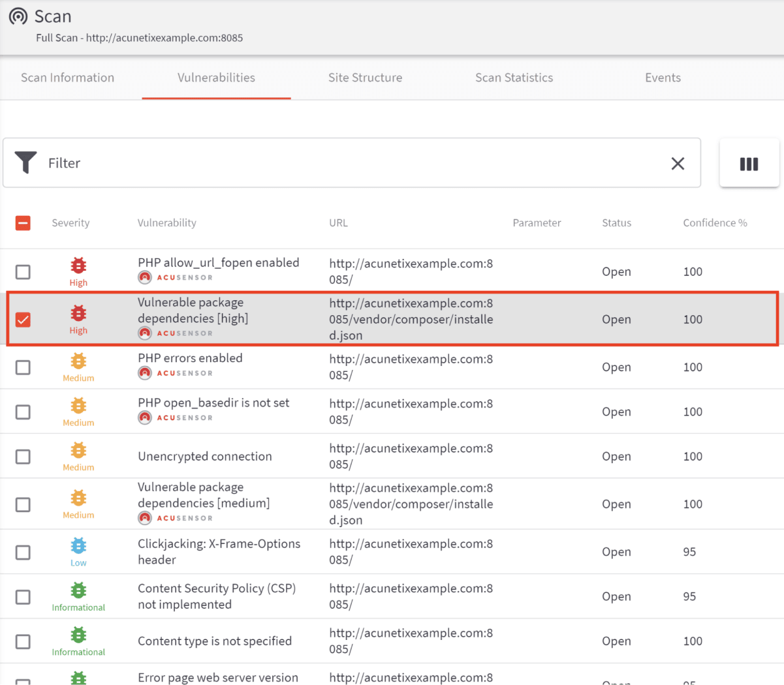The height and width of the screenshot is (685, 784).
Task: Open the column chooser button
Action: 749,163
